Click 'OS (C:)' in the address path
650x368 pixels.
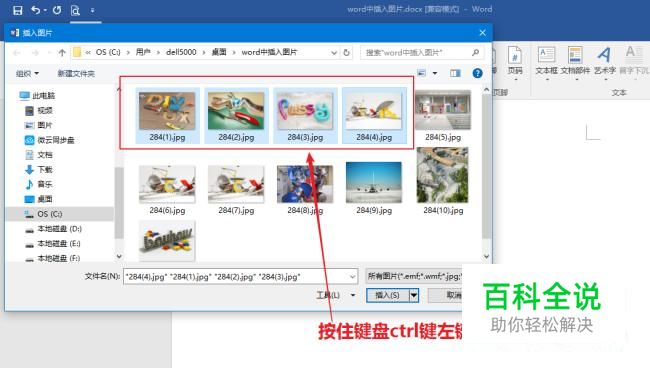click(x=108, y=52)
